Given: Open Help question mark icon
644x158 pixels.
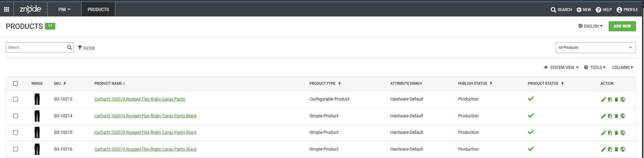Looking at the screenshot, I should pyautogui.click(x=598, y=10).
